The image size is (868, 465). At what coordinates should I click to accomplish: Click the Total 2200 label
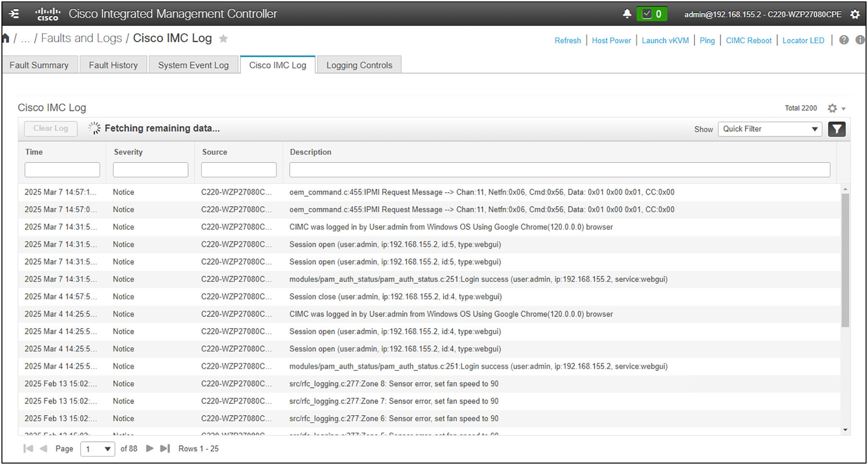point(801,108)
